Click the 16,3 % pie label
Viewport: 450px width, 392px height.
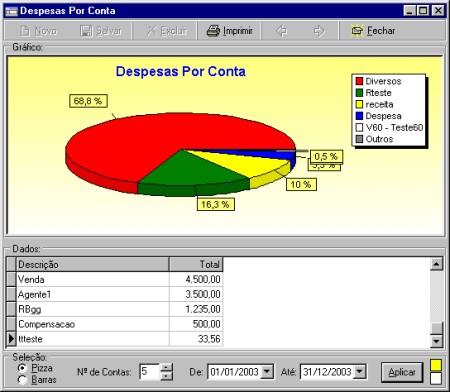click(216, 204)
